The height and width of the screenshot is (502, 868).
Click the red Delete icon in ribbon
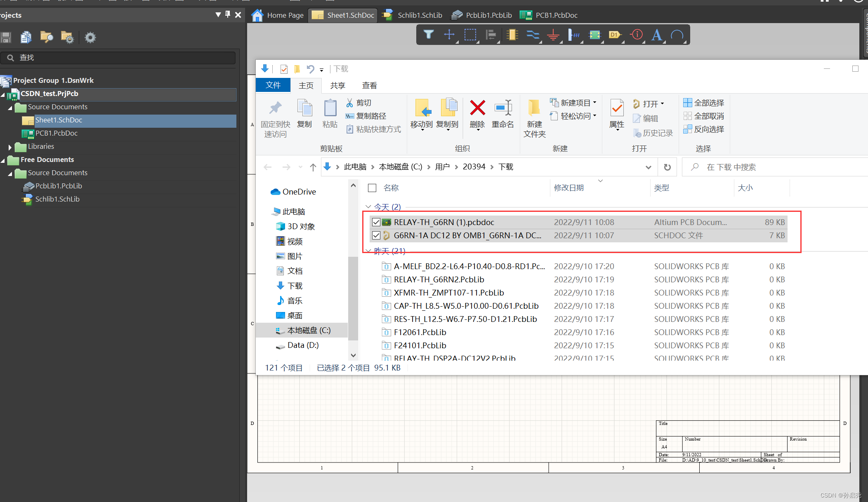(x=477, y=109)
